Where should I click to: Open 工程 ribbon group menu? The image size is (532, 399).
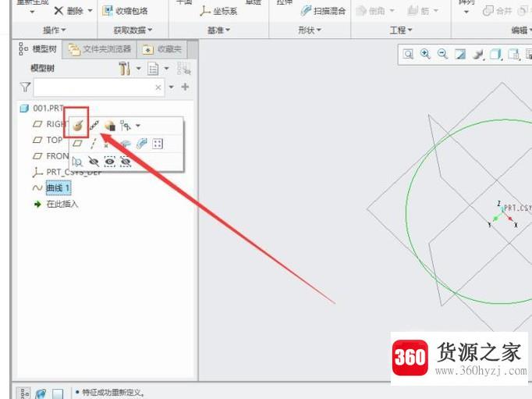coord(401,30)
